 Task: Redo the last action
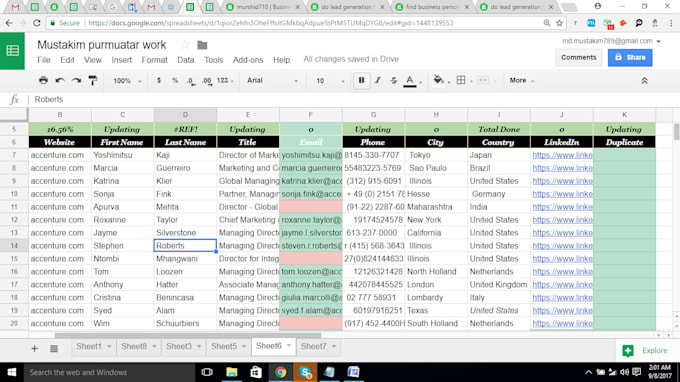click(76, 80)
